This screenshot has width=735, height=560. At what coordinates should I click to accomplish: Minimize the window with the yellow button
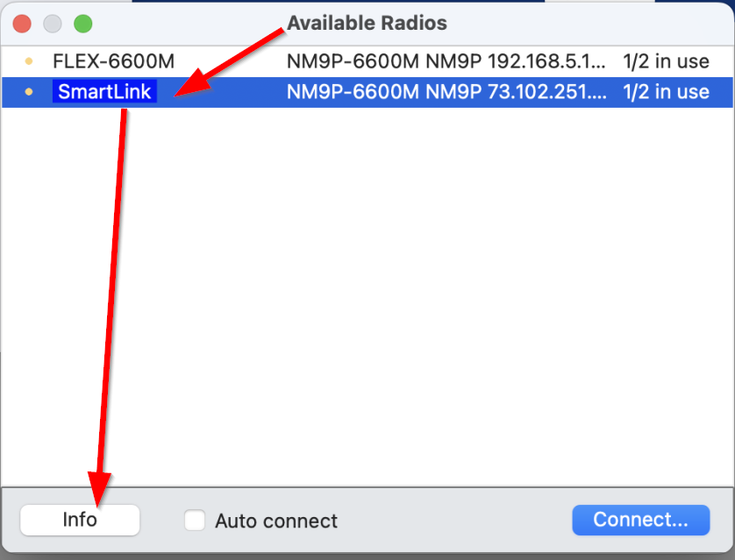tap(53, 24)
